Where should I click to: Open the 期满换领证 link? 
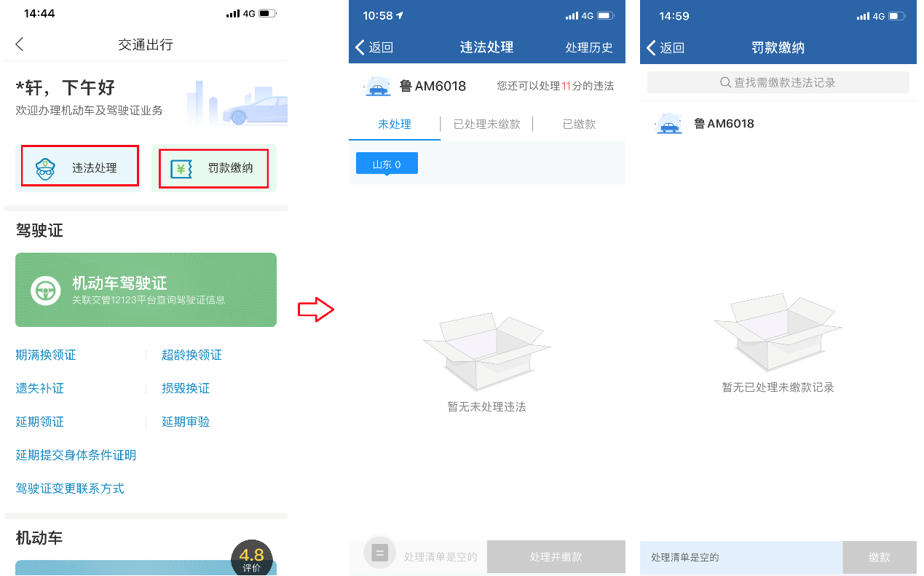click(x=46, y=355)
